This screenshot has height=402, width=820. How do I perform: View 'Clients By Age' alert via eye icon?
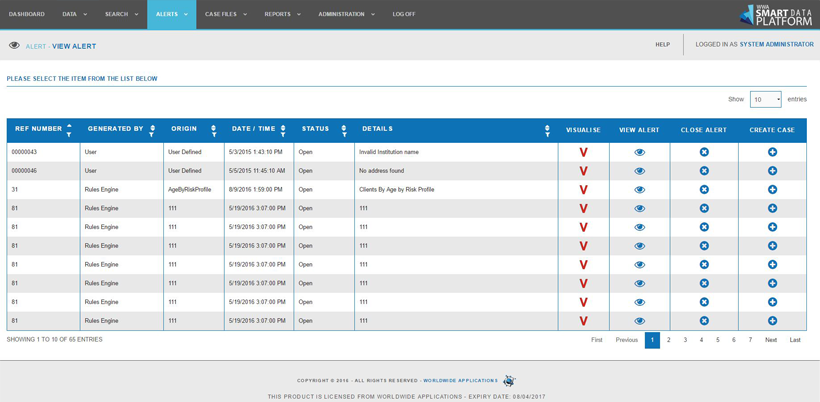tap(639, 190)
